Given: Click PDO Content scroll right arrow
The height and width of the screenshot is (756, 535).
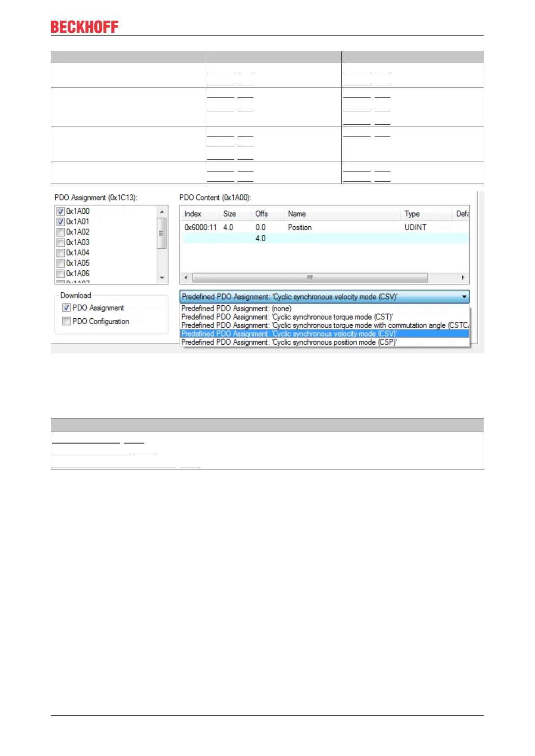Looking at the screenshot, I should coord(463,278).
